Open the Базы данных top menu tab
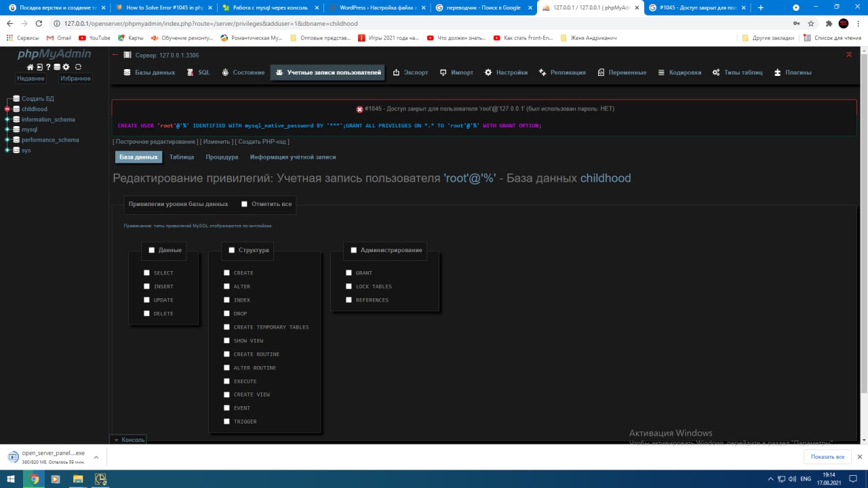The height and width of the screenshot is (488, 868). pyautogui.click(x=149, y=73)
